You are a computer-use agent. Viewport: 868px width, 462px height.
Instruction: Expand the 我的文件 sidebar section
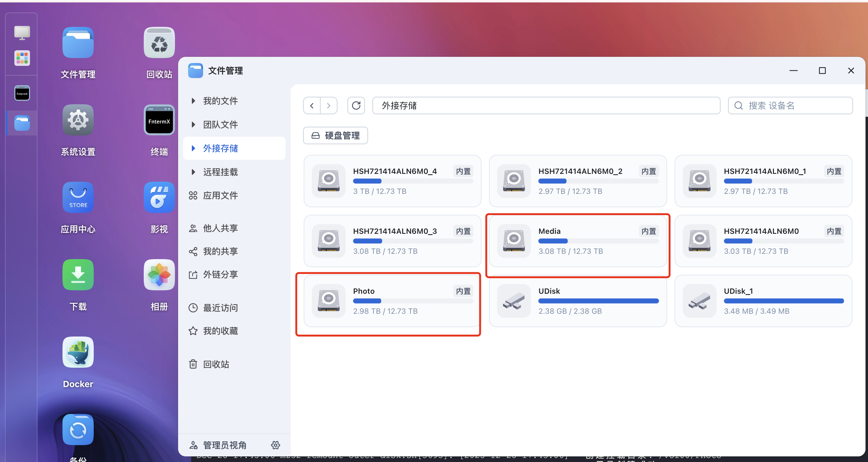[220, 101]
